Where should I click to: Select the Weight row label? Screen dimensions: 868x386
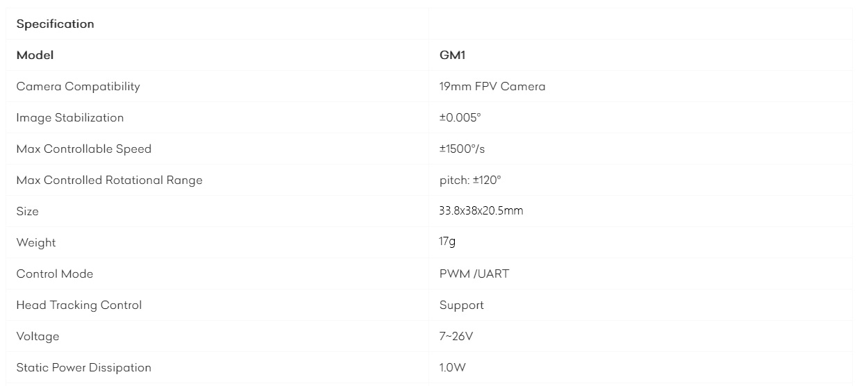coord(36,242)
